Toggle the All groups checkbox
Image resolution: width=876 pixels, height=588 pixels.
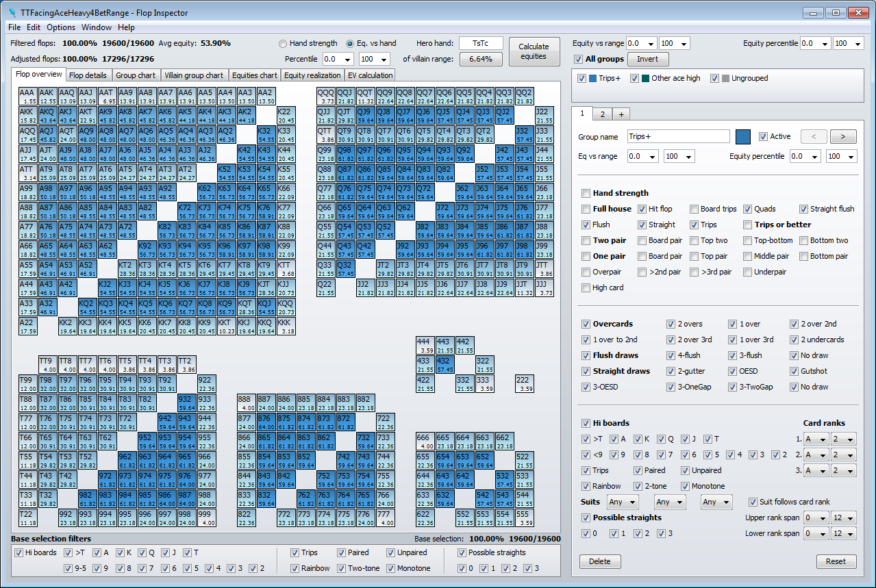[579, 59]
